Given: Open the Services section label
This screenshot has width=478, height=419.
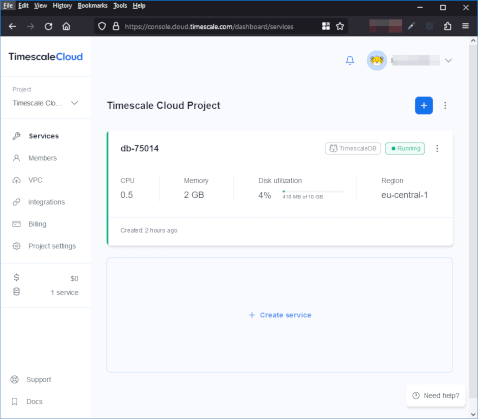Looking at the screenshot, I should (44, 136).
